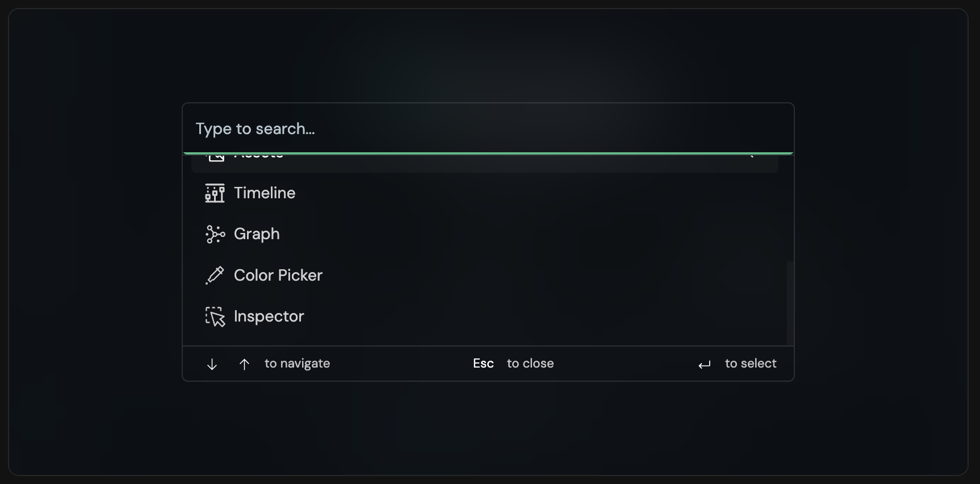Image resolution: width=980 pixels, height=484 pixels.
Task: Select the partially hidden highlighted top row
Action: (485, 163)
